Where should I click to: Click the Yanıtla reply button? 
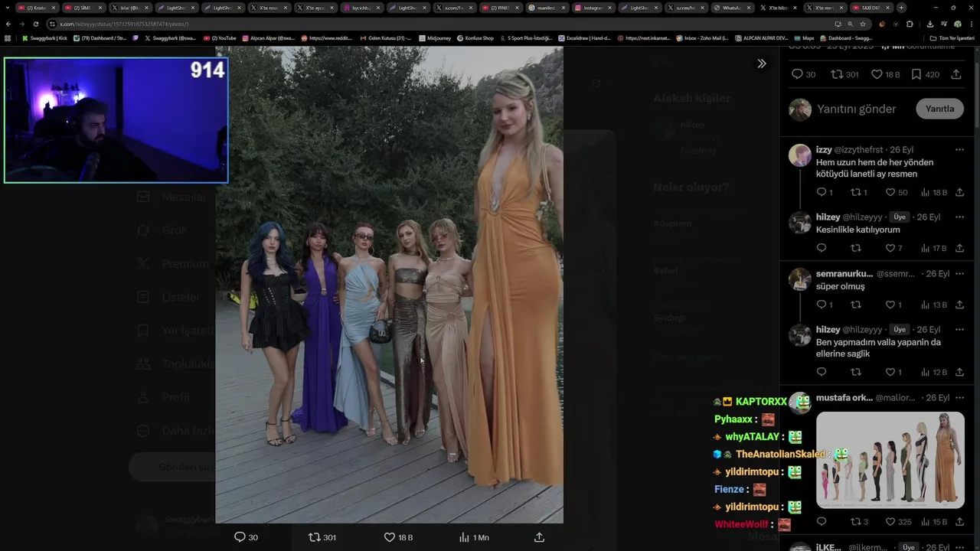click(939, 109)
